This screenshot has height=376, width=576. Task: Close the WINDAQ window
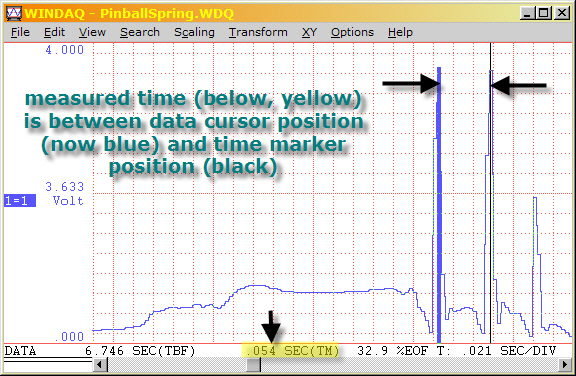562,13
